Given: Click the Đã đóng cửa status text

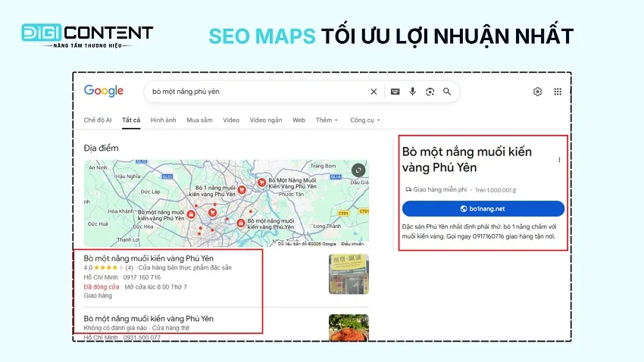Looking at the screenshot, I should click(102, 287).
